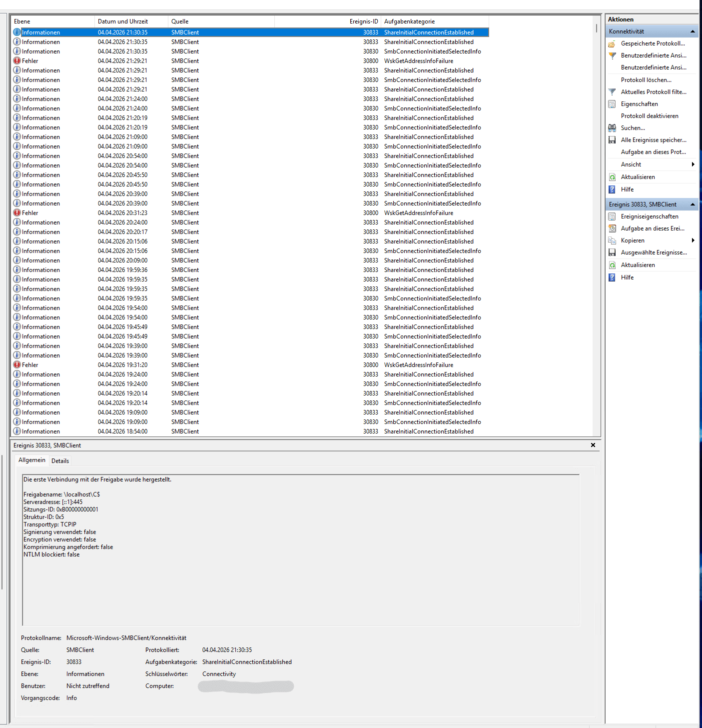The image size is (702, 728).
Task: Click the help icon under Ereignis 30833 section
Action: tap(612, 277)
